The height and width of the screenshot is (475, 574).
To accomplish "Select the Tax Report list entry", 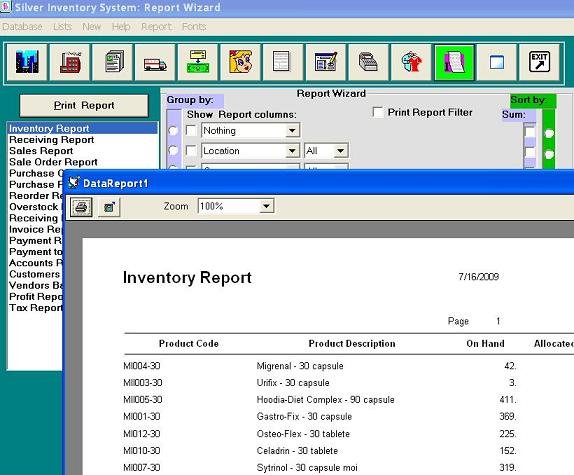I will (36, 308).
